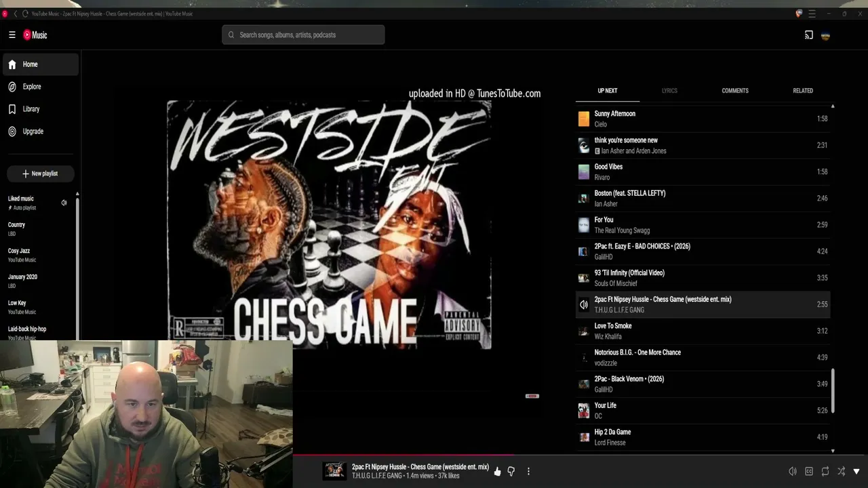868x488 pixels.
Task: Click the Cast to device icon
Action: pos(808,35)
